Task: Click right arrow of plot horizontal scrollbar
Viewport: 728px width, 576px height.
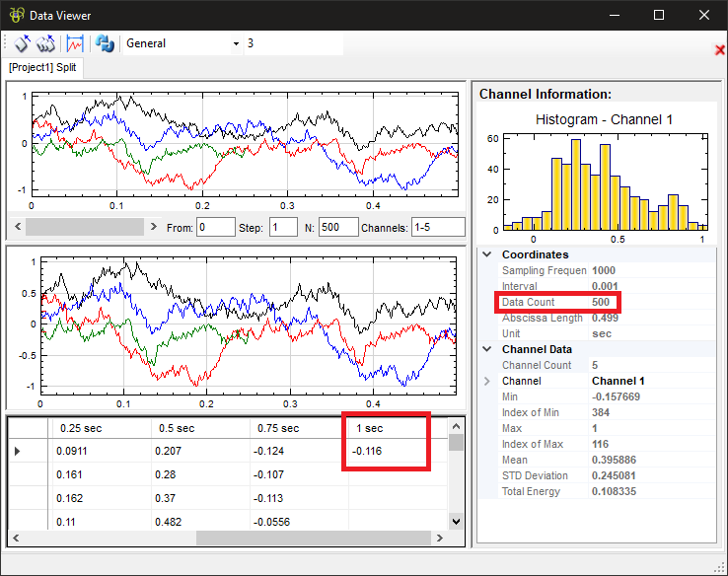Action: click(x=153, y=227)
